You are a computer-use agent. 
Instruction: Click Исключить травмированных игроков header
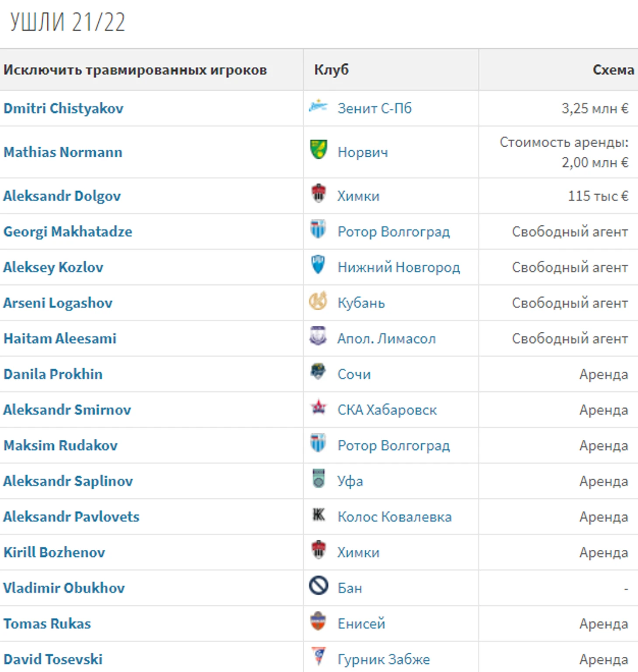click(x=135, y=70)
